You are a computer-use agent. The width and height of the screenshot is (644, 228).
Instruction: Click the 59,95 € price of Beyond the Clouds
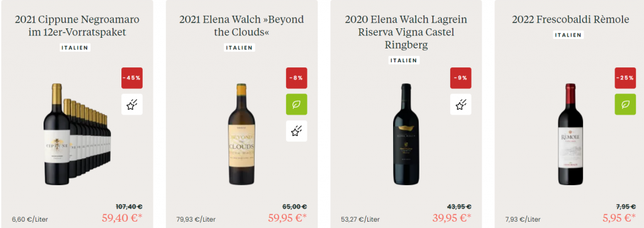(x=287, y=218)
